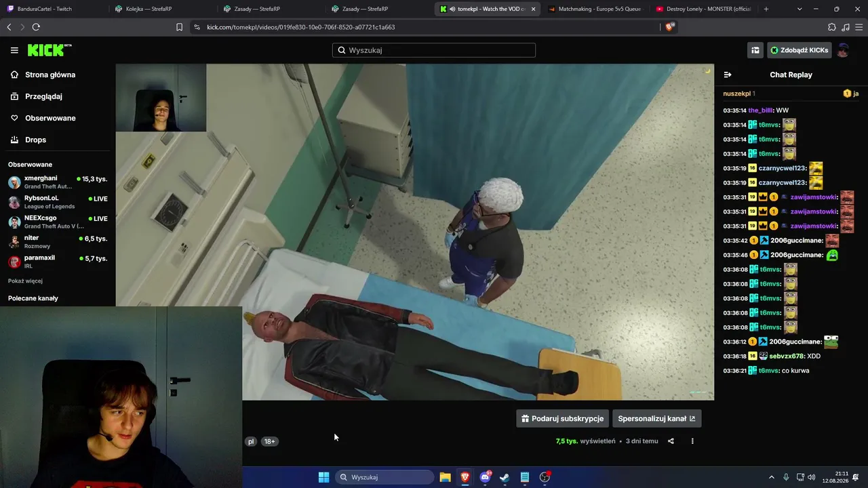Open the Brave Shields icon
868x488 pixels.
pyautogui.click(x=670, y=27)
